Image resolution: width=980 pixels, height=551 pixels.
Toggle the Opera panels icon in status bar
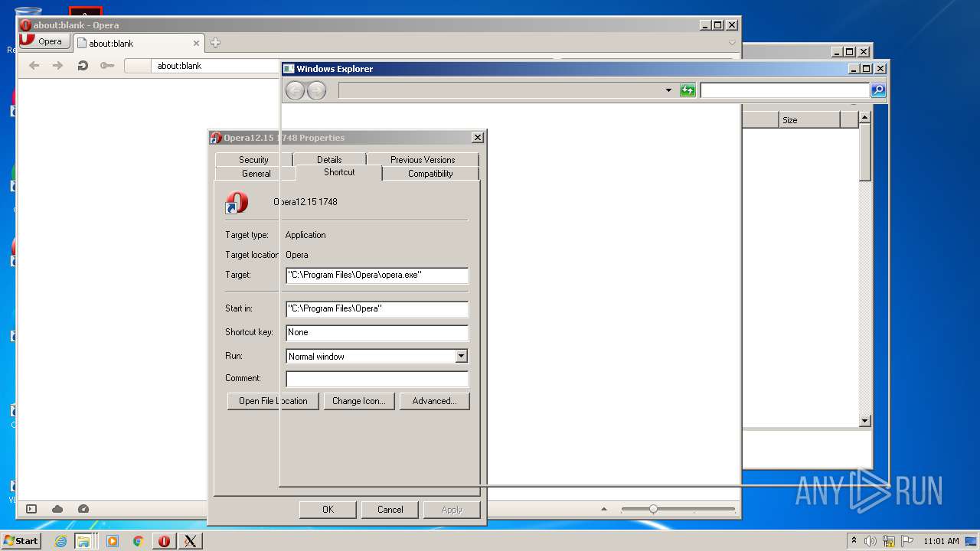(31, 509)
